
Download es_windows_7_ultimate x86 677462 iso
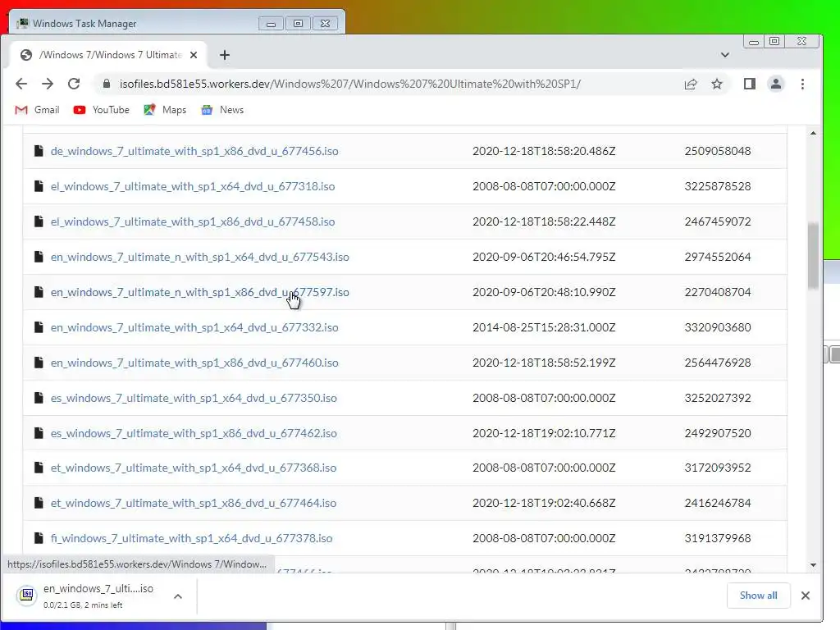pyautogui.click(x=194, y=433)
